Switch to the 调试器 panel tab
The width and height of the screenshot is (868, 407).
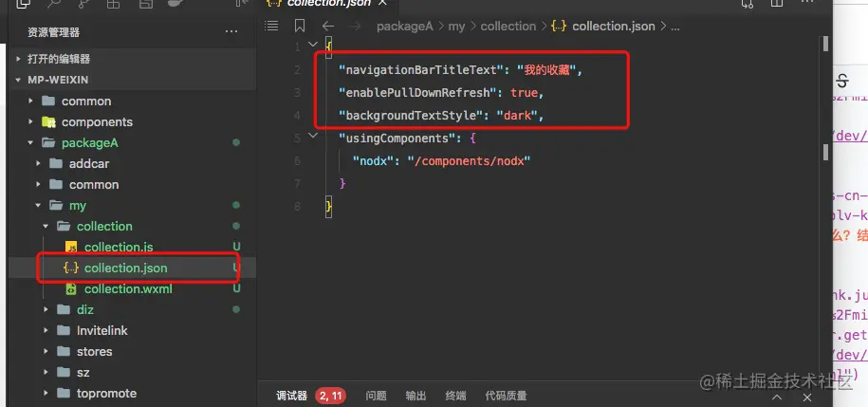(x=292, y=396)
